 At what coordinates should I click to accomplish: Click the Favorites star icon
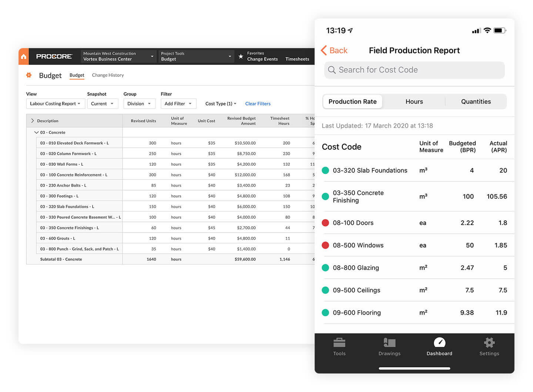pyautogui.click(x=241, y=57)
